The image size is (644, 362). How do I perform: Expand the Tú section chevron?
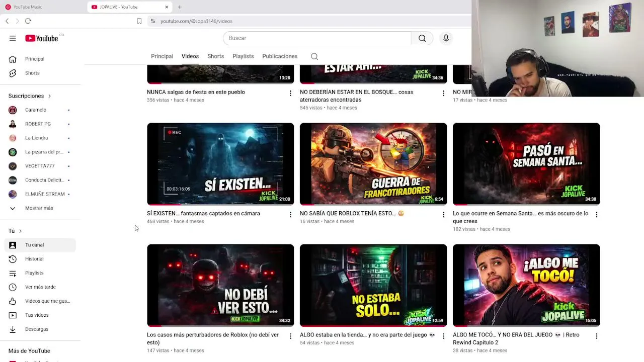tap(20, 231)
